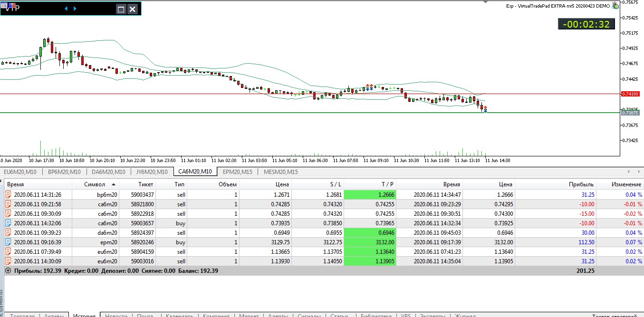Click the Баланс: 192.39 summary text
Screen dimensions: 644x317
pyautogui.click(x=198, y=270)
